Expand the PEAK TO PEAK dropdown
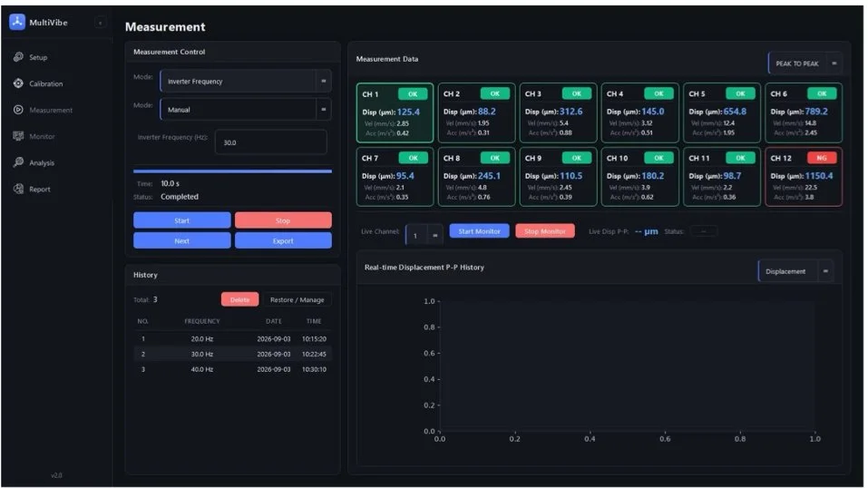Viewport: 868px width, 488px height. click(805, 63)
